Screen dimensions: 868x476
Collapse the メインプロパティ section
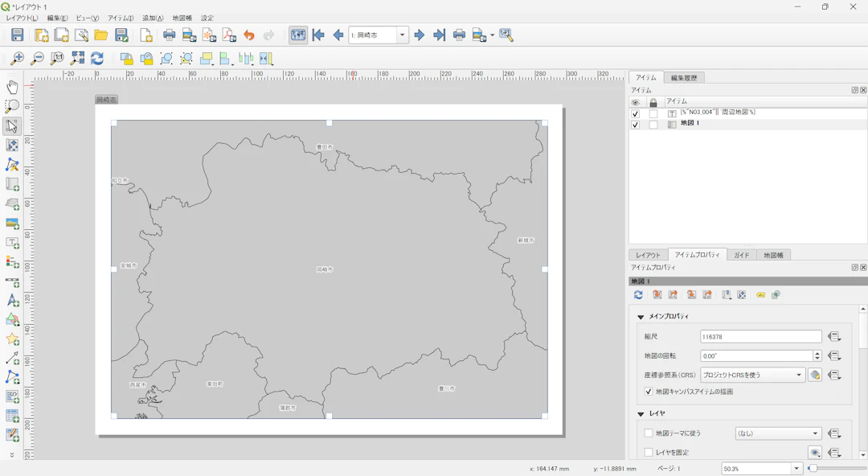[641, 317]
